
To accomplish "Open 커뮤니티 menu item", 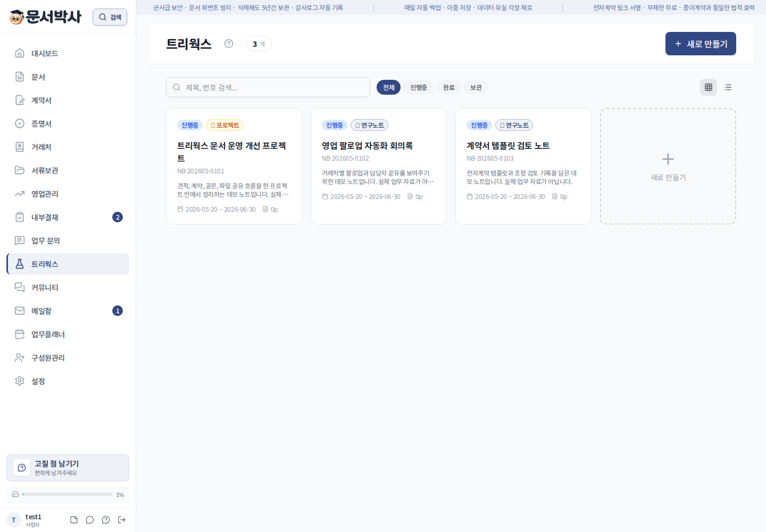I will pyautogui.click(x=68, y=287).
